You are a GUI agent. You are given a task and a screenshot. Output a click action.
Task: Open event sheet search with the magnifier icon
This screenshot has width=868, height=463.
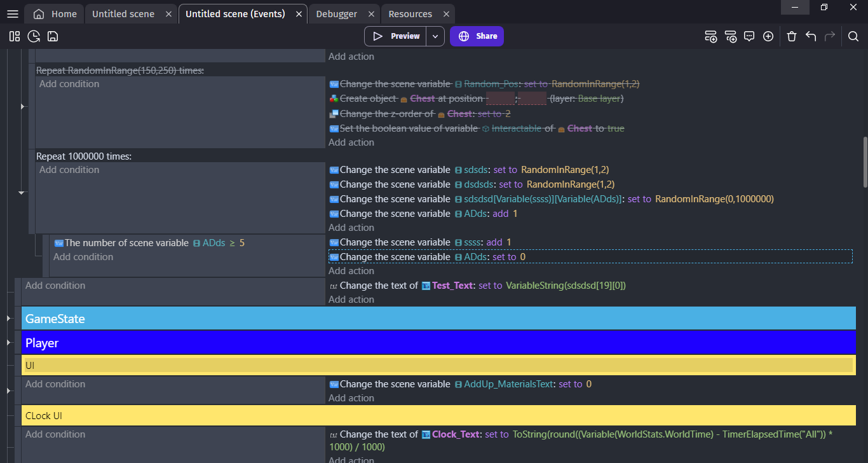tap(853, 36)
